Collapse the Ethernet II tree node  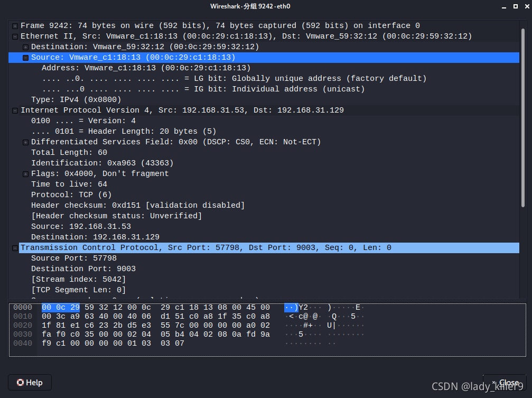click(x=15, y=36)
